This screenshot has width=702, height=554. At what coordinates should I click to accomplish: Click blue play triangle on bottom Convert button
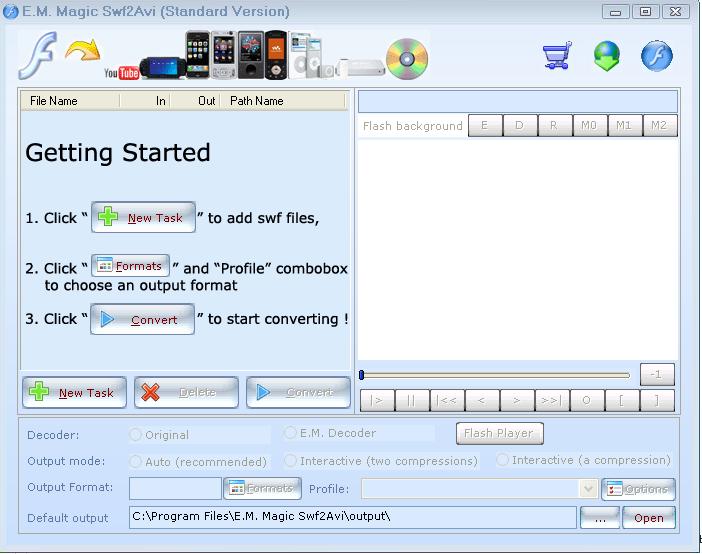[x=263, y=392]
